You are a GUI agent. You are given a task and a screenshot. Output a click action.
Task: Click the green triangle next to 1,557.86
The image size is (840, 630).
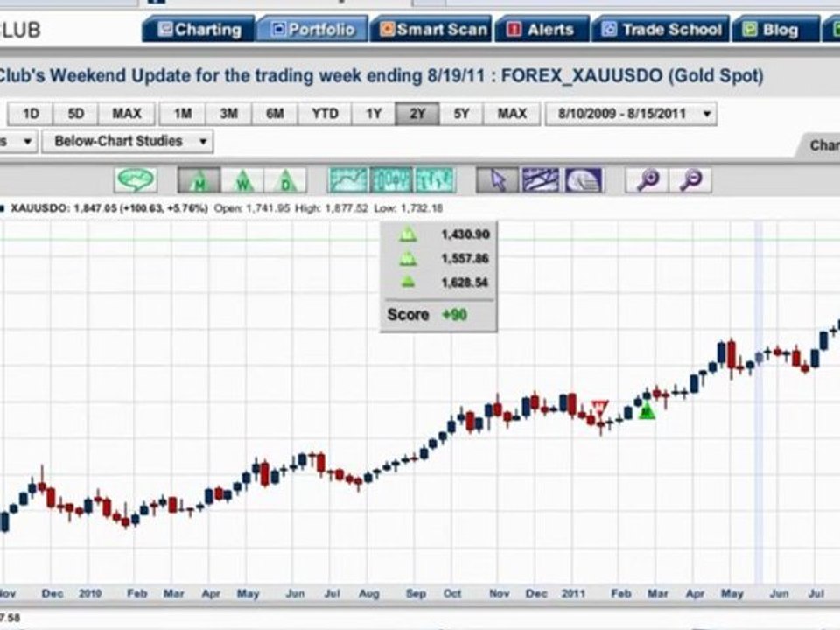tap(408, 259)
